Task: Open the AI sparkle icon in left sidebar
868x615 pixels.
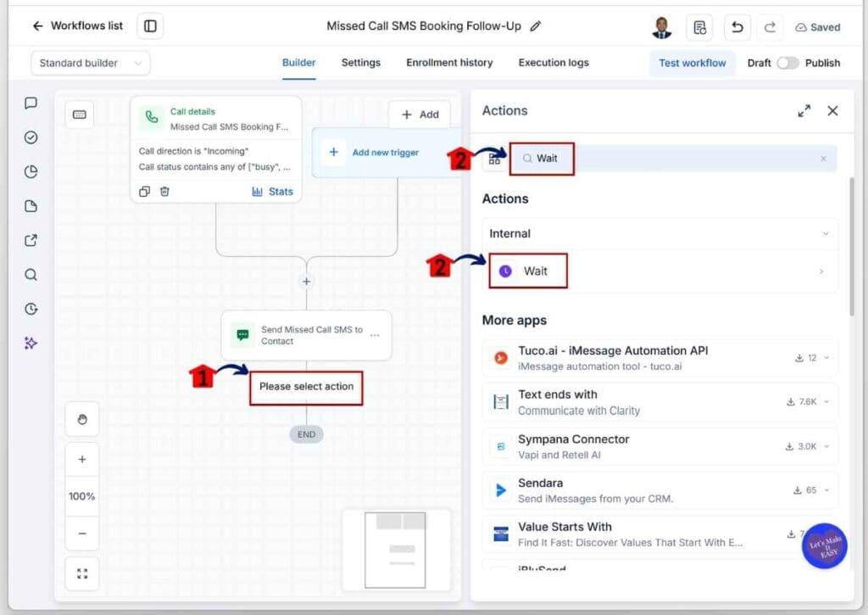Action: pos(31,343)
